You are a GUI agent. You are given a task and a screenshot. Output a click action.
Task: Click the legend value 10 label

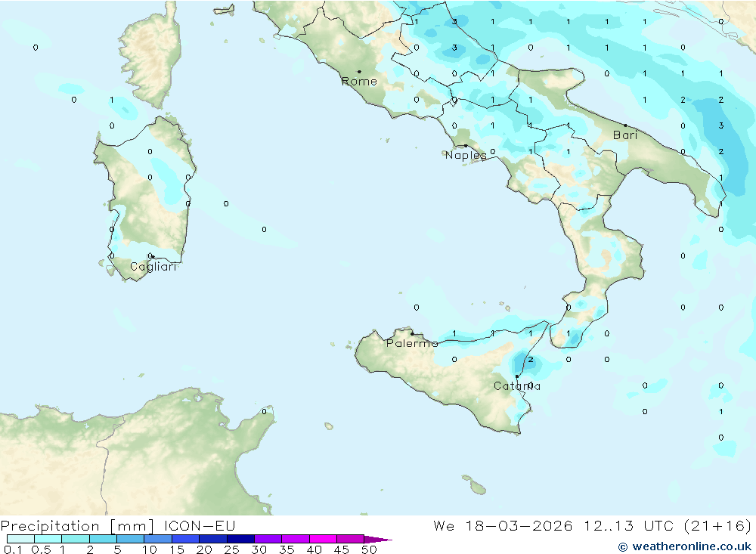(x=150, y=549)
